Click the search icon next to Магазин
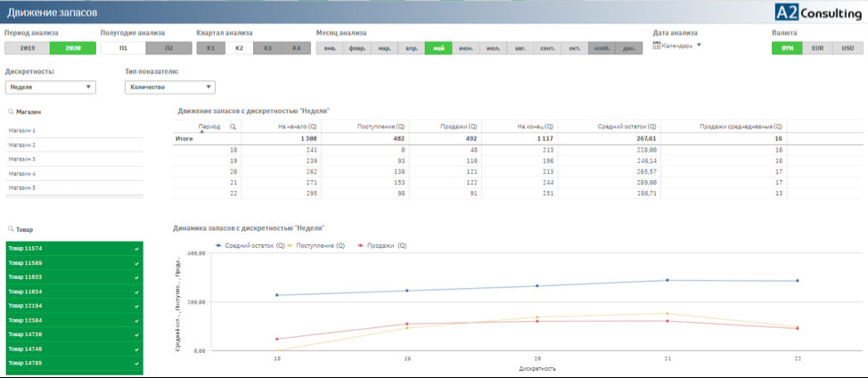Image resolution: width=868 pixels, height=378 pixels. click(11, 111)
